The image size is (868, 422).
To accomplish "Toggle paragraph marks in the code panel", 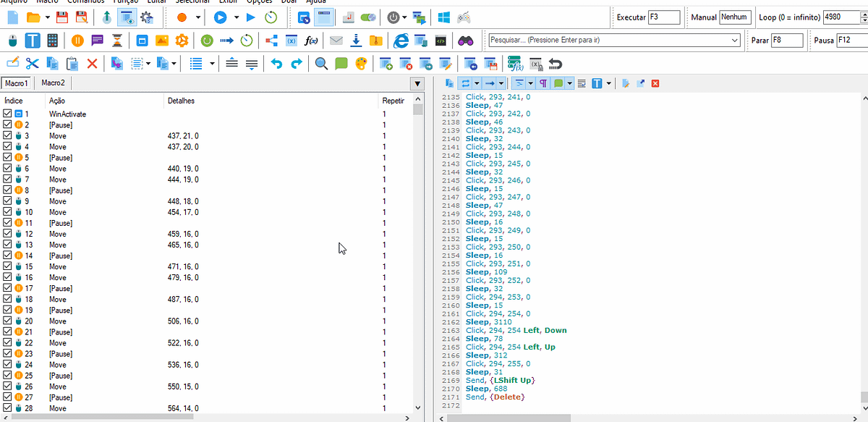I will [x=543, y=84].
